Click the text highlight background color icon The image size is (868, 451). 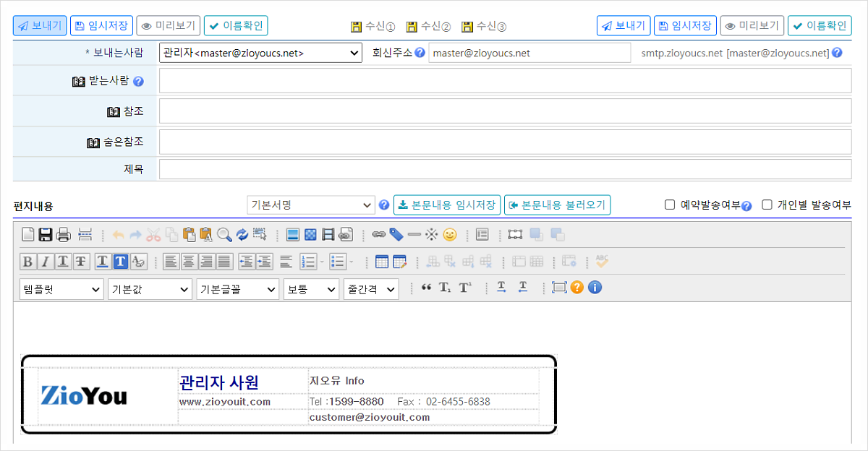pos(121,262)
